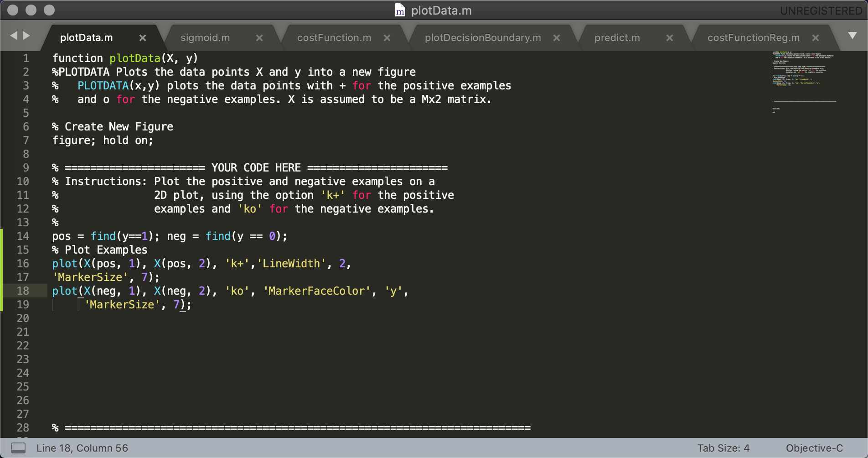Click 'YOUR CODE HERE' comment text
The height and width of the screenshot is (458, 868).
[256, 168]
